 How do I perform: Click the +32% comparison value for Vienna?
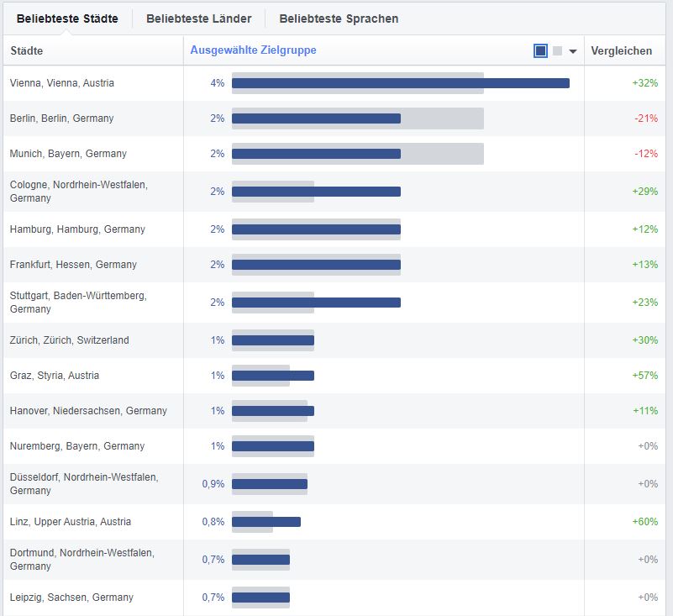(644, 83)
